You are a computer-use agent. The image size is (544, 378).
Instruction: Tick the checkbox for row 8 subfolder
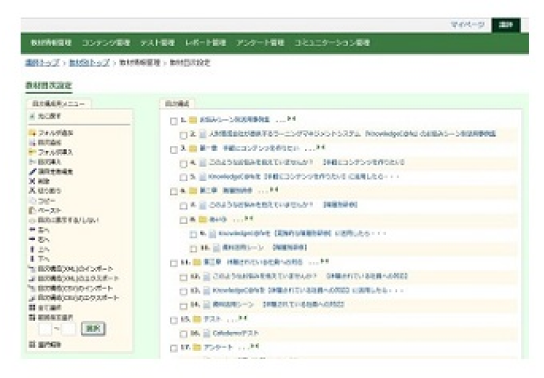(184, 220)
